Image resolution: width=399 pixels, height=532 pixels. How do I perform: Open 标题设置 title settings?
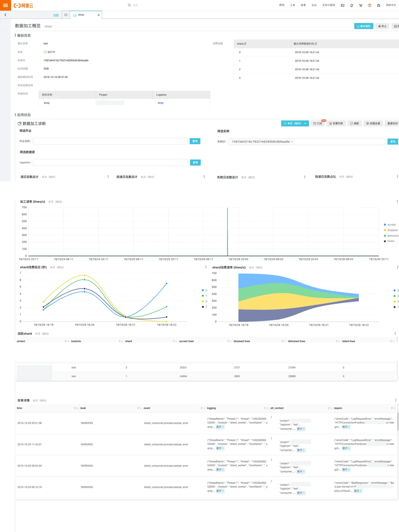pos(373,124)
